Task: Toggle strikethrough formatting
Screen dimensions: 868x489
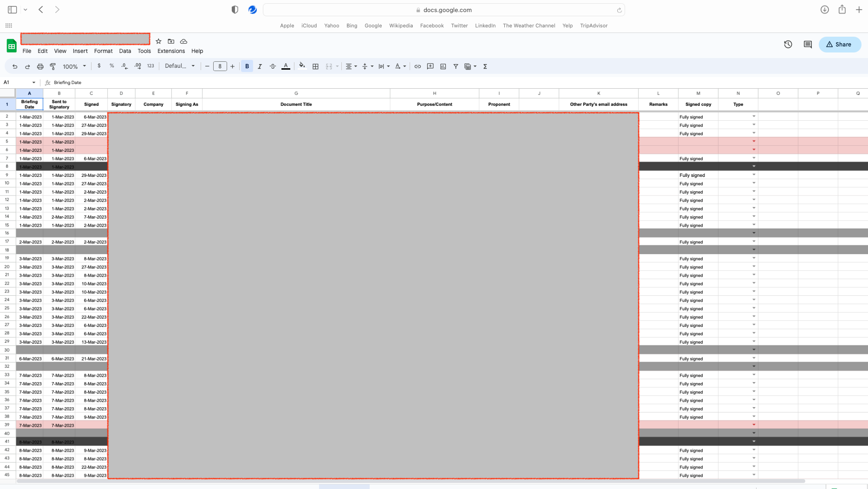Action: pos(273,66)
